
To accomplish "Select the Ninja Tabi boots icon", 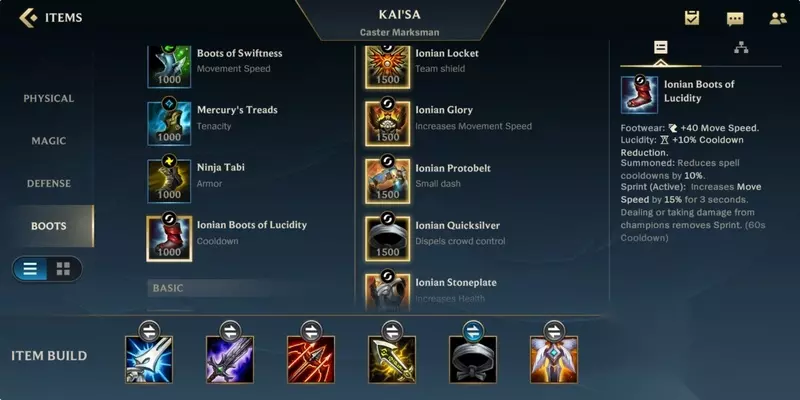I will [x=169, y=181].
